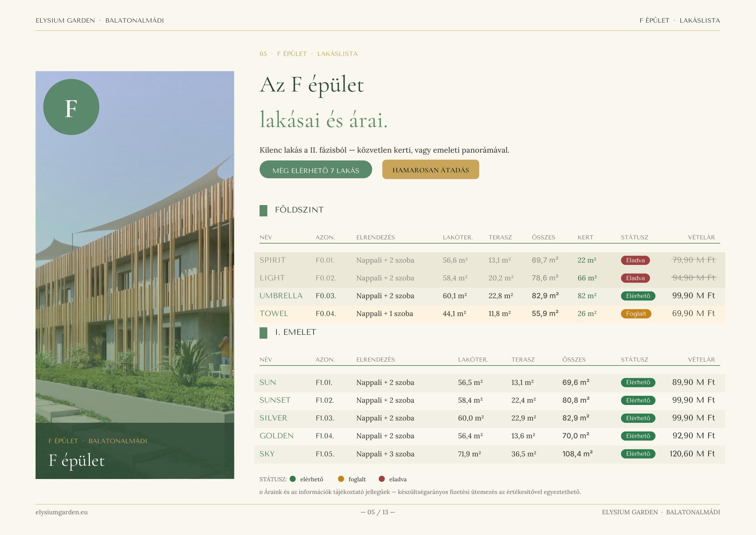Screen dimensions: 756x535
Task: Click the 82 m² garden value of UMBRELLA
Action: pyautogui.click(x=587, y=296)
